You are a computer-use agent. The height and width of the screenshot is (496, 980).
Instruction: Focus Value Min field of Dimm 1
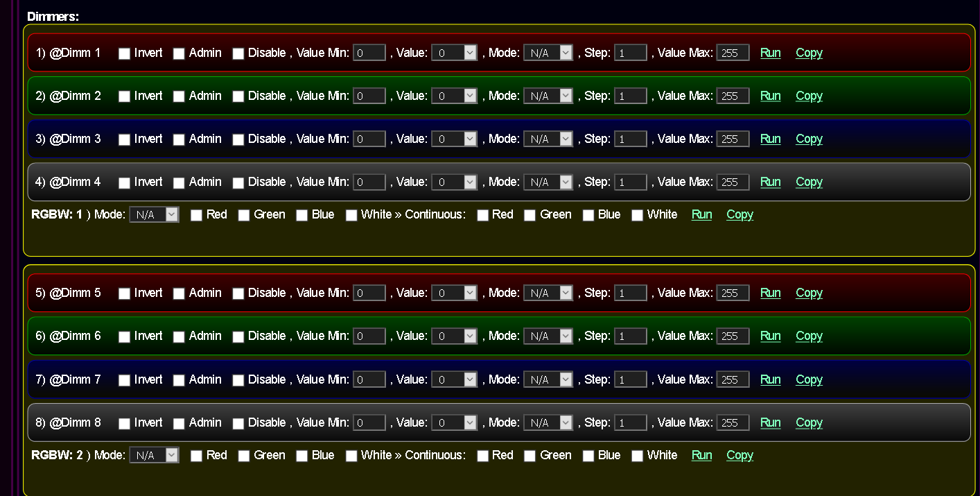click(369, 53)
